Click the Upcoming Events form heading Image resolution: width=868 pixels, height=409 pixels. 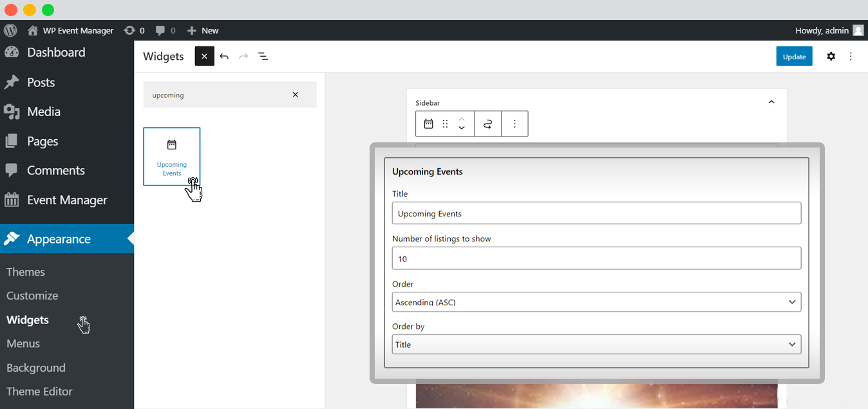(x=428, y=172)
